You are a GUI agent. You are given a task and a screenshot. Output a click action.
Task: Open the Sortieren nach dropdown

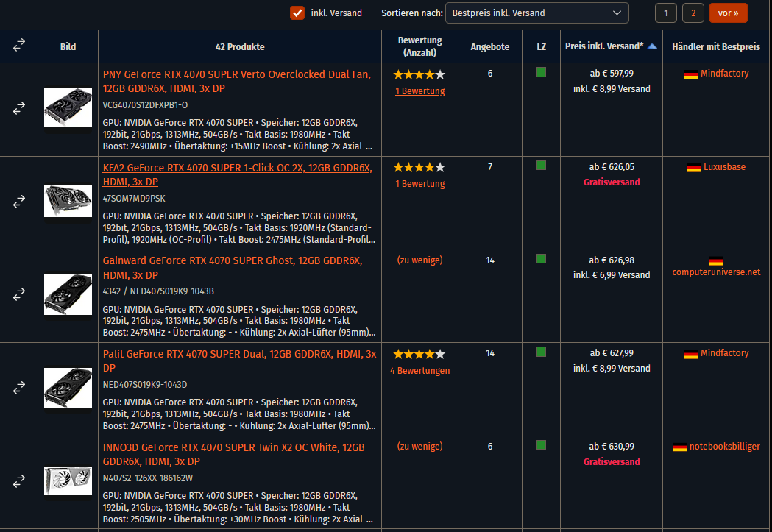(536, 13)
